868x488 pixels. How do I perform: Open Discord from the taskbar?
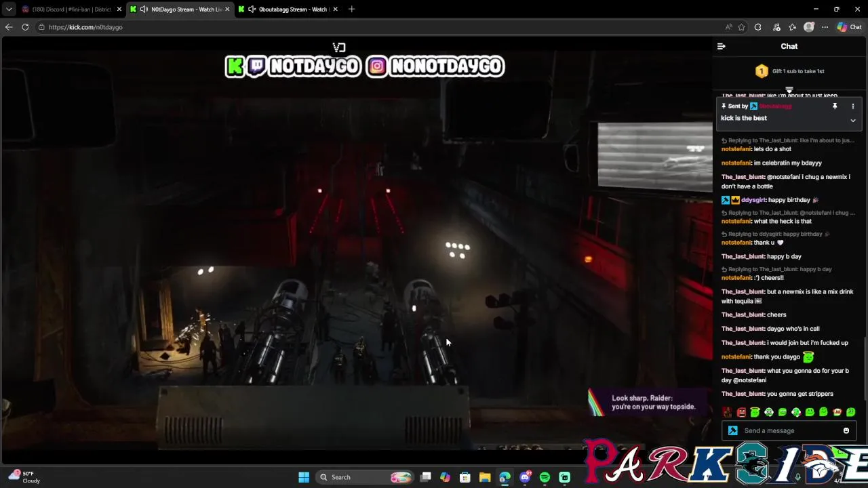click(525, 477)
